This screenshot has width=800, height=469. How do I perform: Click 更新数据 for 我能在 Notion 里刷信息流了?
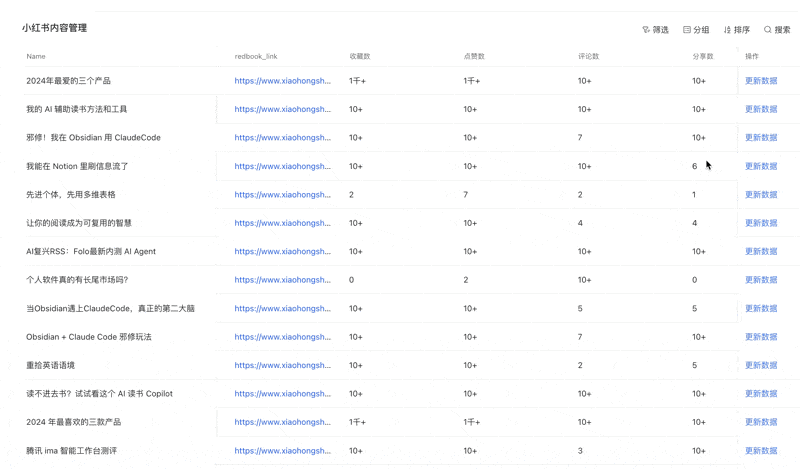pyautogui.click(x=761, y=166)
